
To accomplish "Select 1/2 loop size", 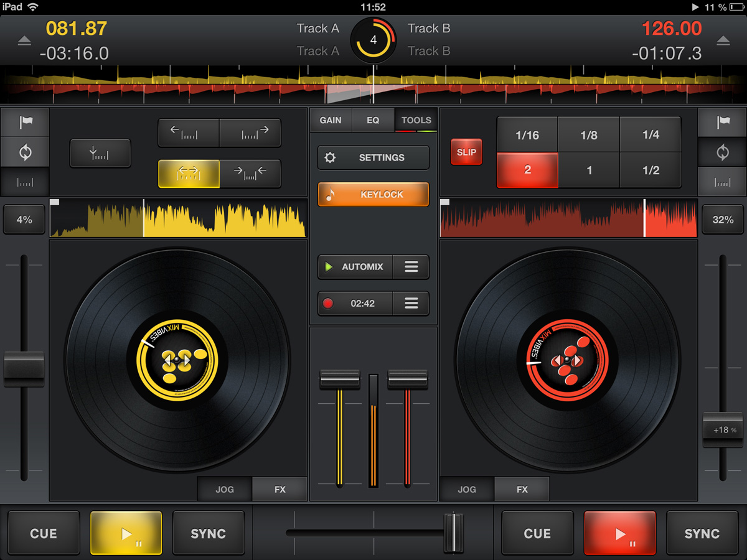I will coord(651,170).
